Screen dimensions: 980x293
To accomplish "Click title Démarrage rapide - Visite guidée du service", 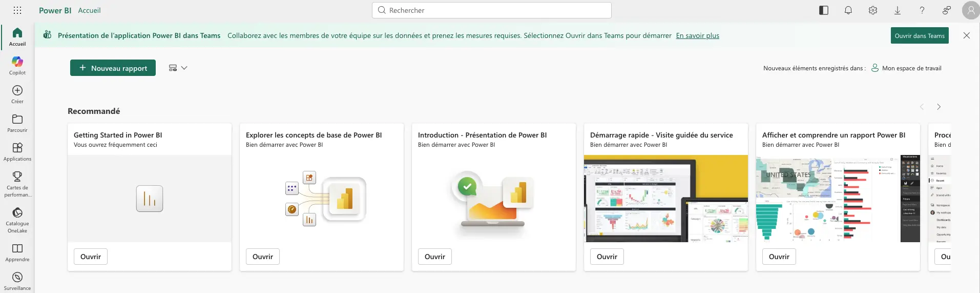I will [661, 135].
